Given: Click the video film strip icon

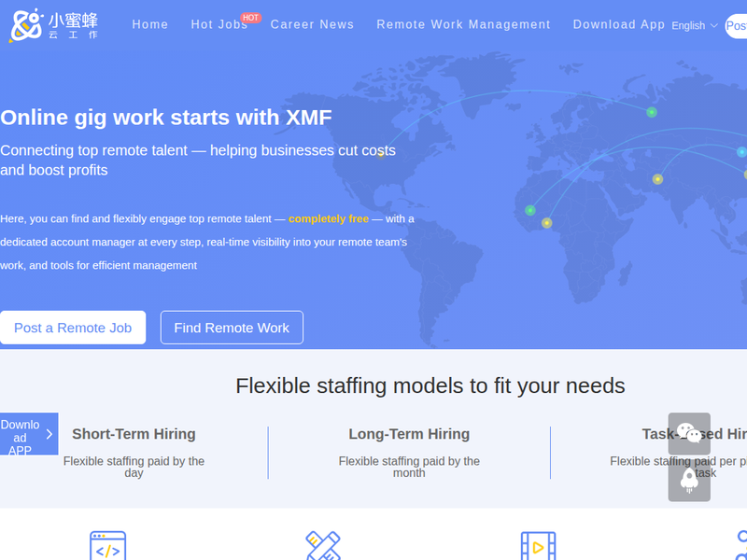Looking at the screenshot, I should [x=539, y=546].
